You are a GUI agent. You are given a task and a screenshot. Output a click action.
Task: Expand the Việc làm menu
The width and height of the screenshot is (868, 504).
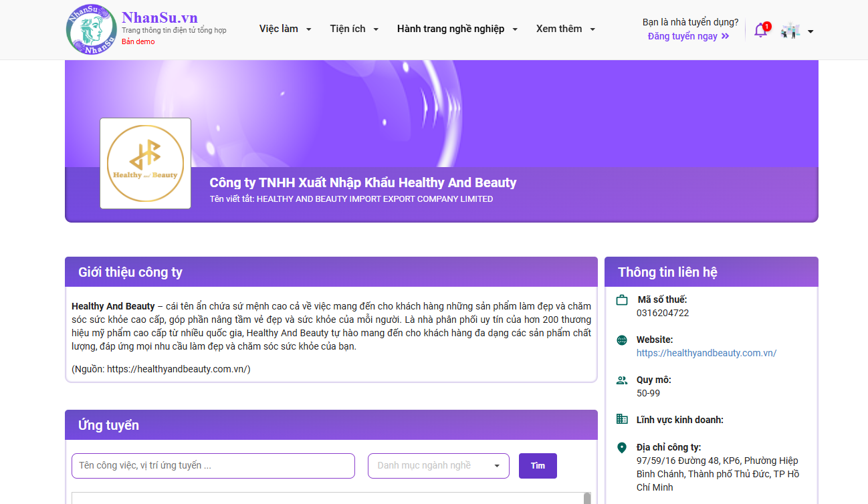(x=286, y=29)
